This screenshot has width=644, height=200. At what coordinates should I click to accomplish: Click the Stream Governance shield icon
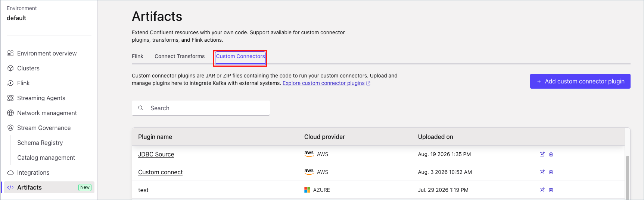coord(10,128)
